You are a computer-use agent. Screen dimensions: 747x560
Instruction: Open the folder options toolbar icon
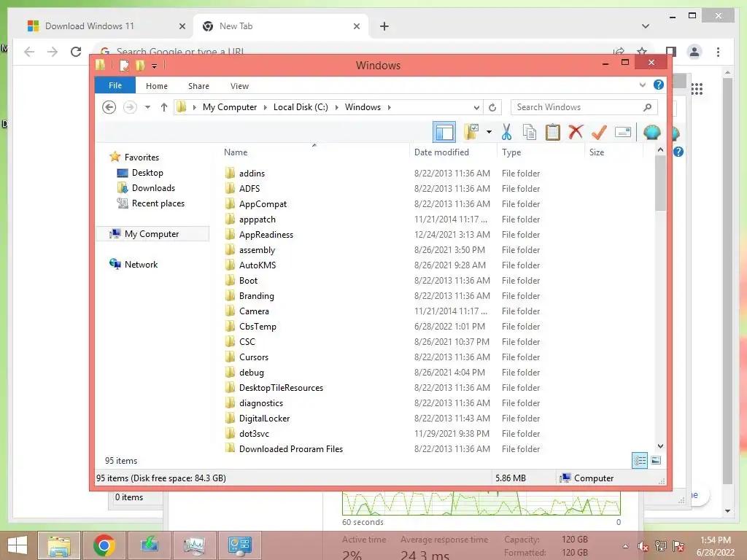[472, 132]
